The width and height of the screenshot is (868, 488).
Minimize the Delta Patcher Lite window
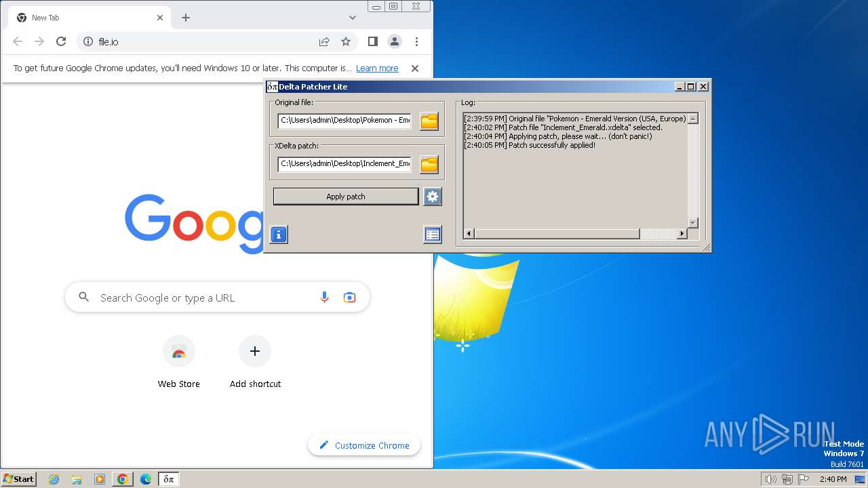[x=680, y=87]
